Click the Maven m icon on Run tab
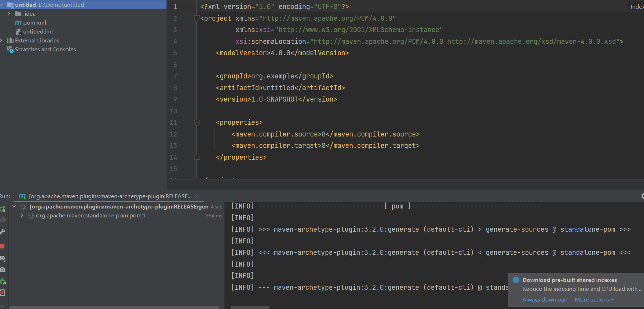 point(22,196)
